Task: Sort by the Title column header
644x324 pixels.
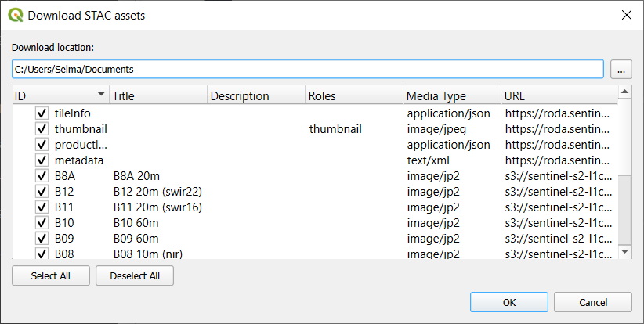Action: tap(157, 95)
